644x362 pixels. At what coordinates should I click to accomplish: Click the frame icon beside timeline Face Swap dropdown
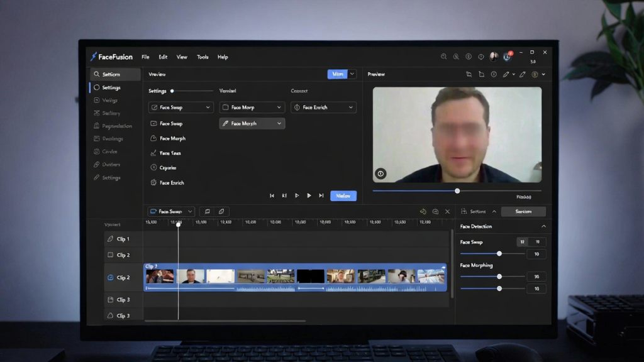208,211
